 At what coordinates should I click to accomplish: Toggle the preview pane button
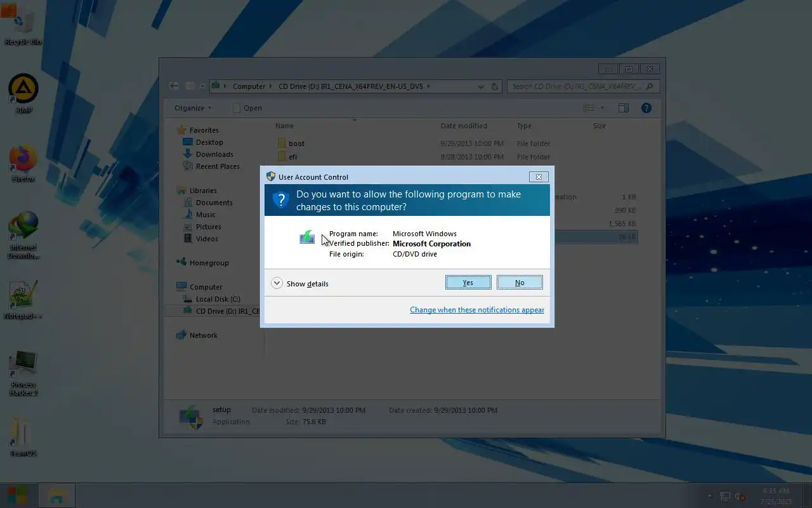coord(624,108)
